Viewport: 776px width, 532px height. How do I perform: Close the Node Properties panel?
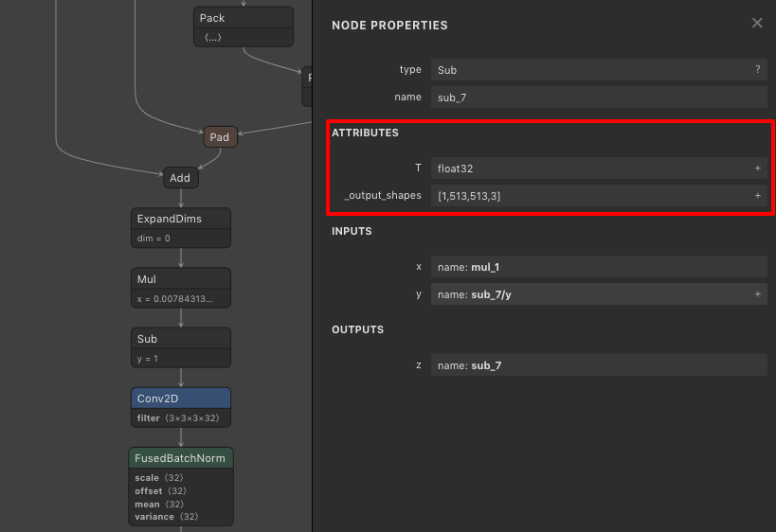pyautogui.click(x=757, y=24)
